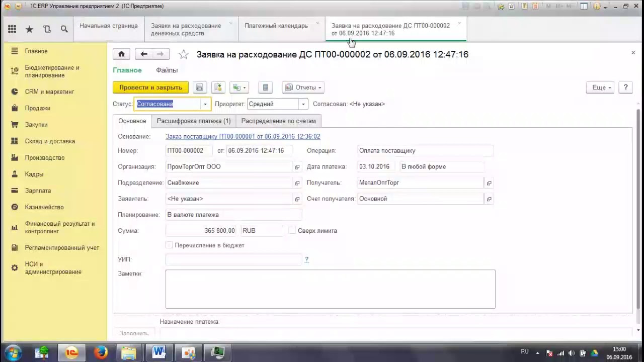This screenshot has height=362, width=644.
Task: Go to the home page icon
Action: click(x=121, y=54)
